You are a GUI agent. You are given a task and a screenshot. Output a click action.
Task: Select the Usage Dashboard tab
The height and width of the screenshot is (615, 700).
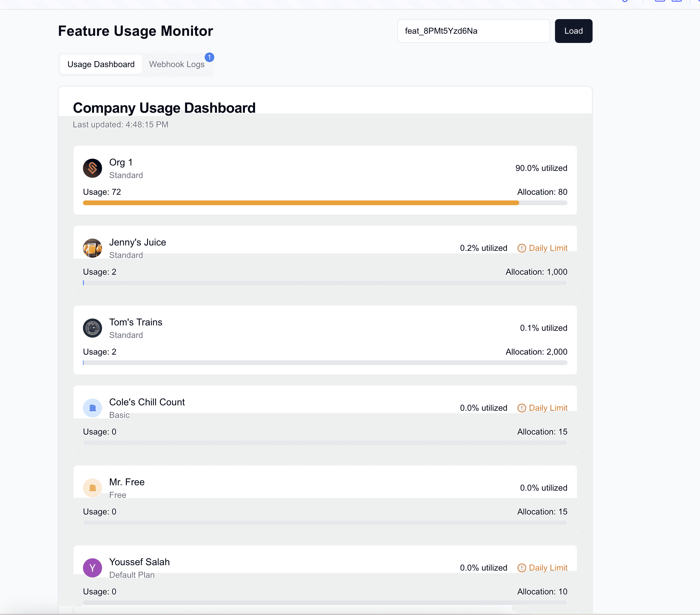pos(101,64)
